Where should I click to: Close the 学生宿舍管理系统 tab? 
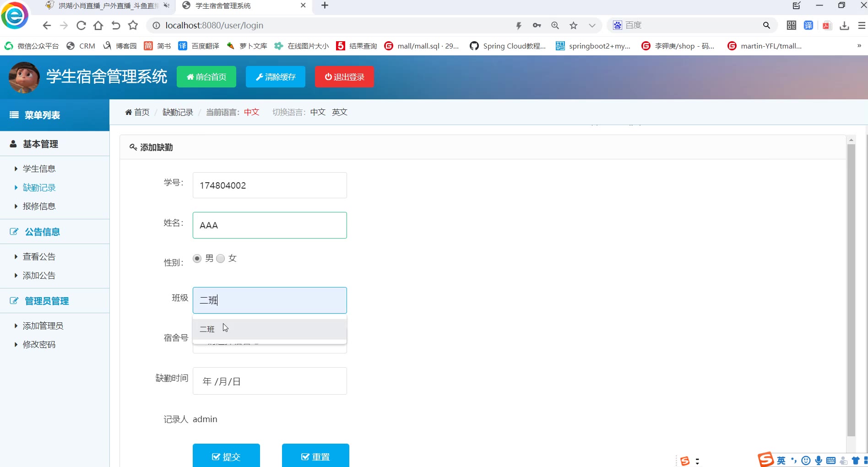coord(303,5)
